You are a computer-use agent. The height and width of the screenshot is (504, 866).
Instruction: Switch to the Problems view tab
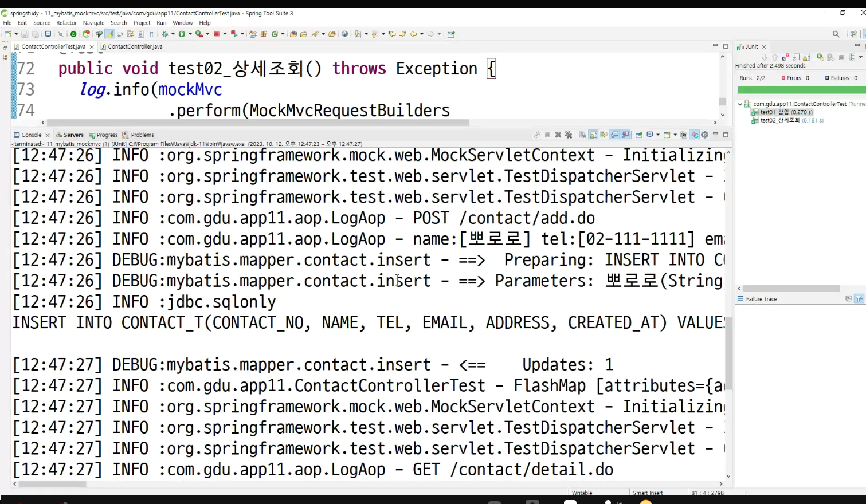[138, 135]
